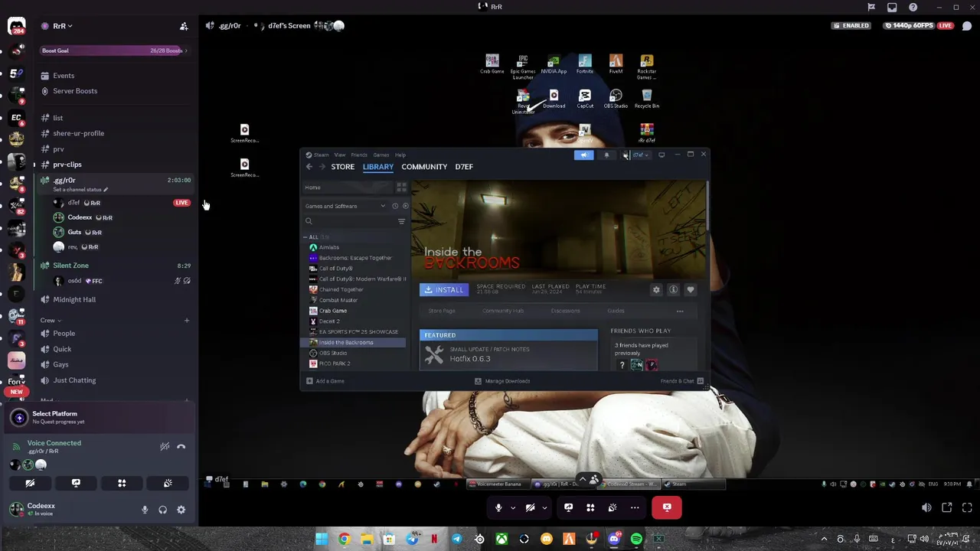Enter fullscreen for the stream
The height and width of the screenshot is (551, 980).
point(967,507)
